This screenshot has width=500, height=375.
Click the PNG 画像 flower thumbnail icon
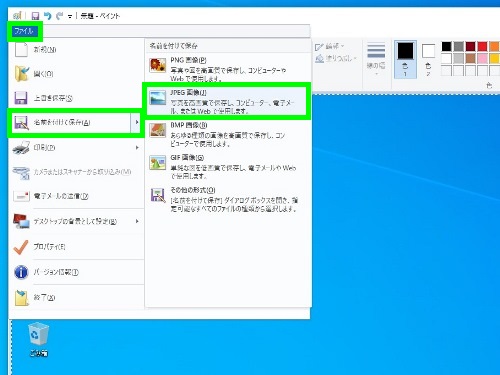coord(158,65)
